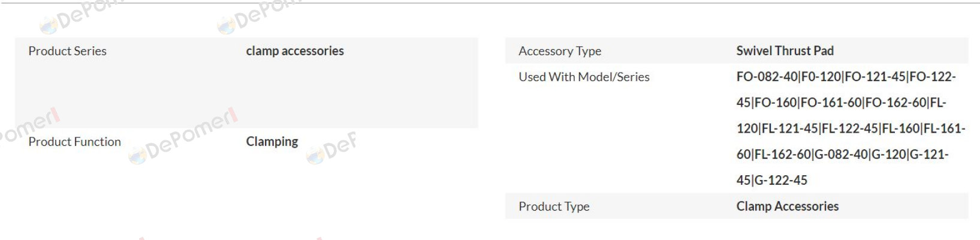
Task: Select the clamp accessories value text
Action: (x=295, y=51)
